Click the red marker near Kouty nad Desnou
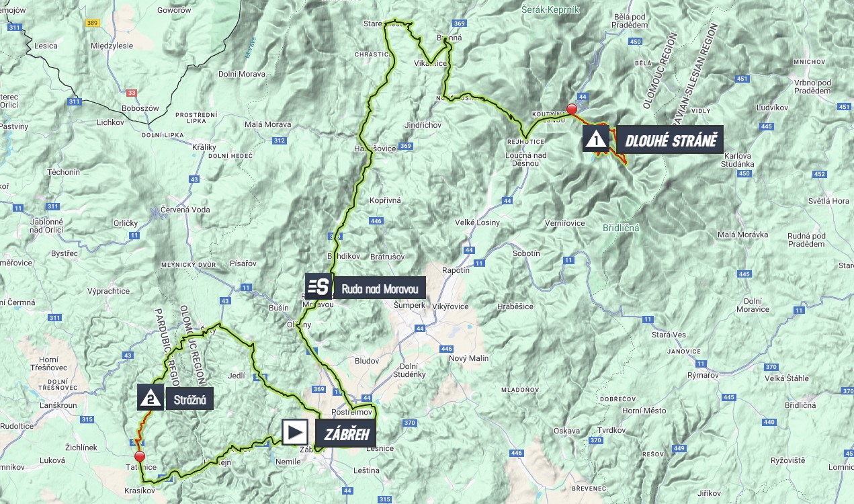 pos(572,109)
